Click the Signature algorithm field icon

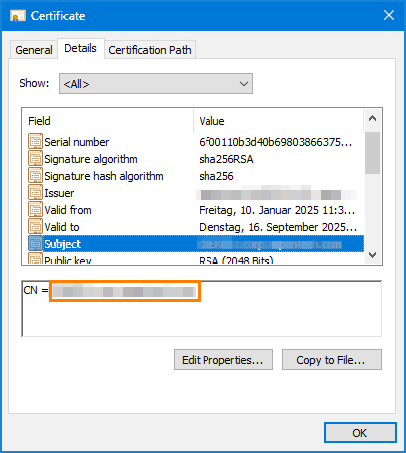coord(35,158)
